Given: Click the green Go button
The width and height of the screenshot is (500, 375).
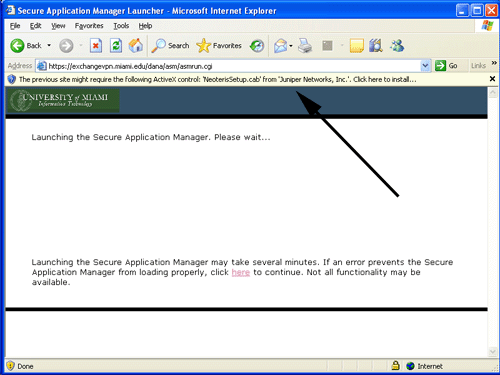Looking at the screenshot, I should [x=446, y=66].
